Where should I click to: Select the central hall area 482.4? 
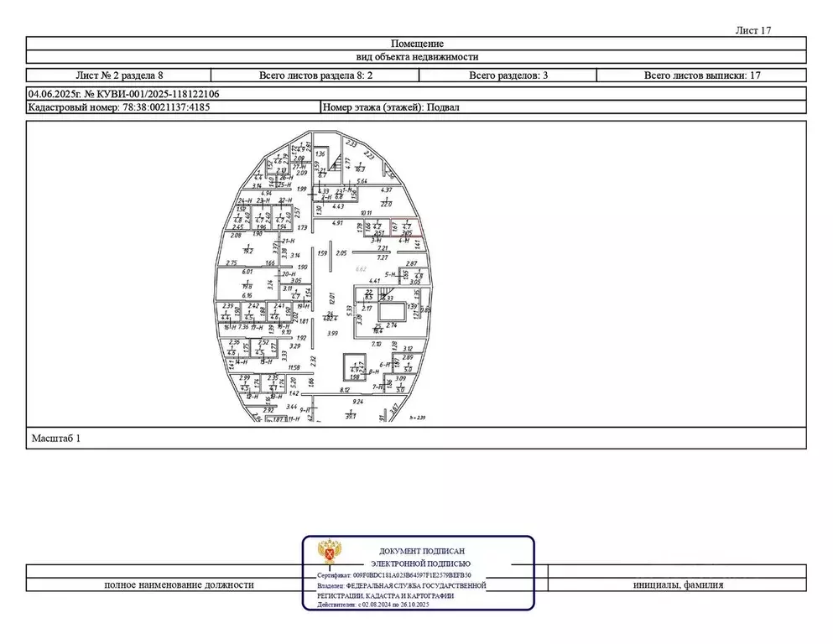[x=331, y=316]
